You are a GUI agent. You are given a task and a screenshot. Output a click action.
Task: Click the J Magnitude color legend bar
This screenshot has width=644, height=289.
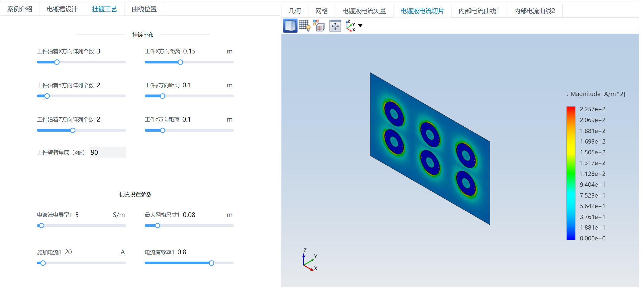(x=571, y=173)
